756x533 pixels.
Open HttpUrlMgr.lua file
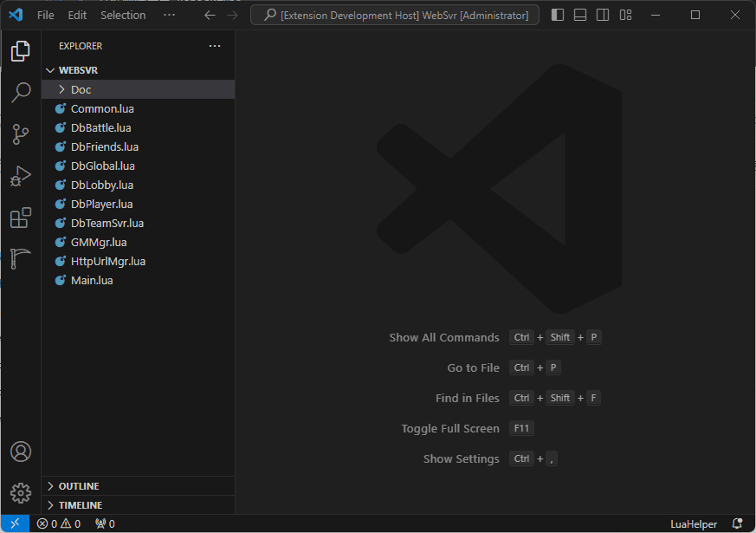(x=139, y=262)
